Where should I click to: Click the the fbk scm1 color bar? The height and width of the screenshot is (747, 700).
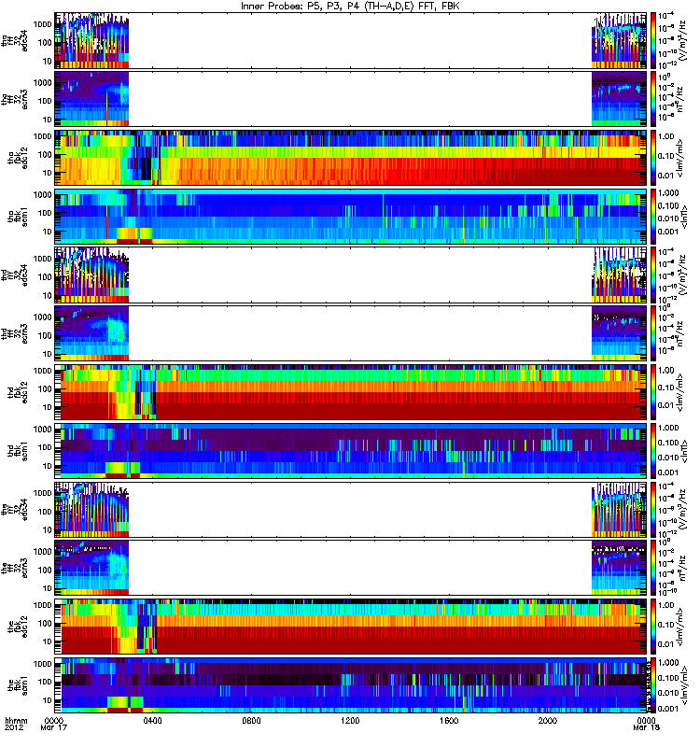point(652,685)
